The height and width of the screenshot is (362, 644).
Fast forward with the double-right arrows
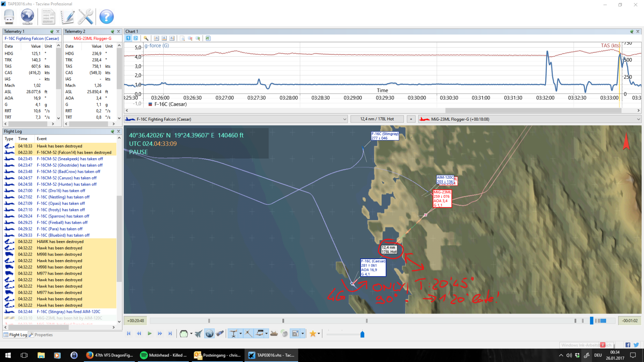click(x=160, y=334)
